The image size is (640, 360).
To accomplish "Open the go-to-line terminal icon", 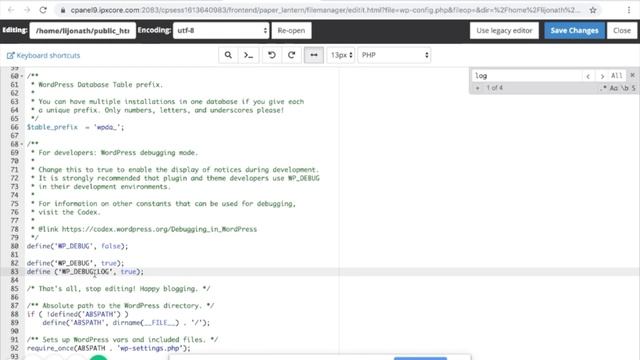I will (x=249, y=55).
